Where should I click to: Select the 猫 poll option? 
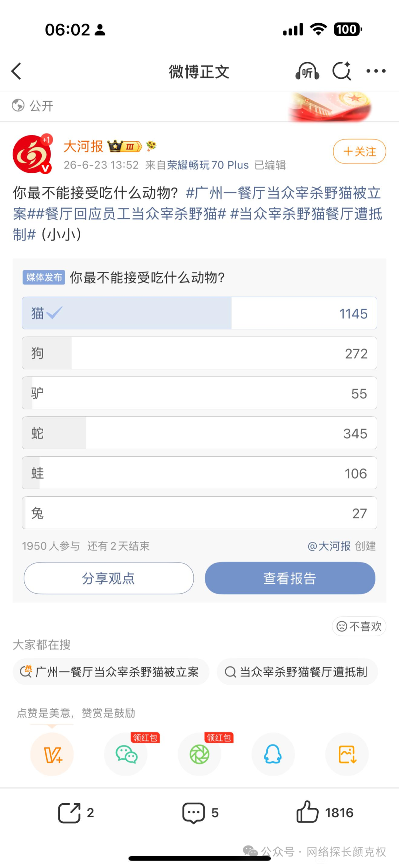[199, 313]
